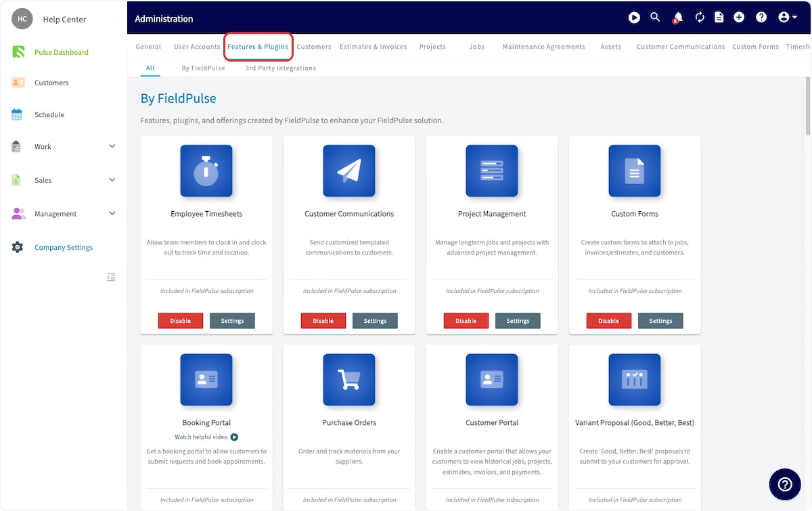Open search with magnifier icon
This screenshot has height=511, width=812.
[x=655, y=18]
